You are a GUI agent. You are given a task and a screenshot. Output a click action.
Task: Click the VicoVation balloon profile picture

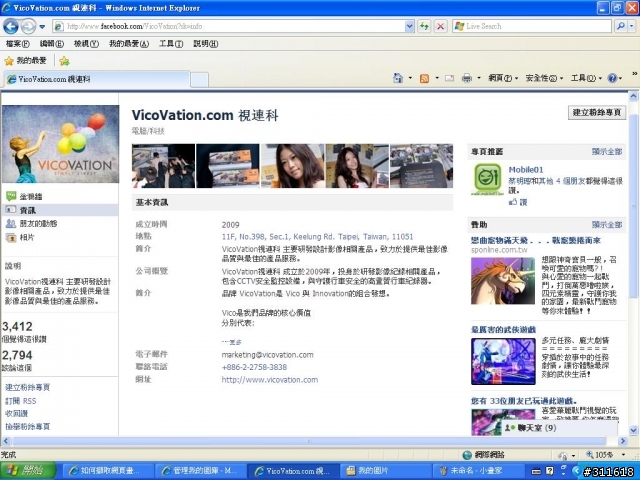tap(60, 144)
